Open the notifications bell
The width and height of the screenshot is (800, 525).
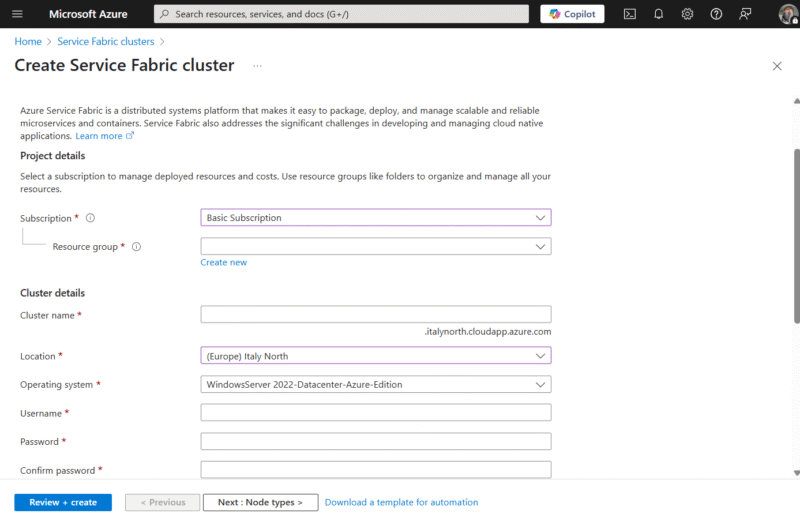point(658,14)
